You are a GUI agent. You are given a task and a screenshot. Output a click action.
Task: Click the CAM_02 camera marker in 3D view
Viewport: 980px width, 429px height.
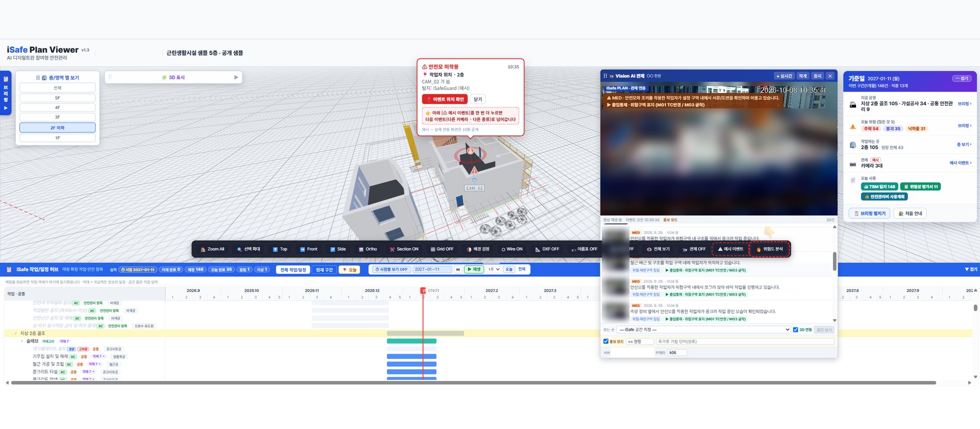point(474,188)
